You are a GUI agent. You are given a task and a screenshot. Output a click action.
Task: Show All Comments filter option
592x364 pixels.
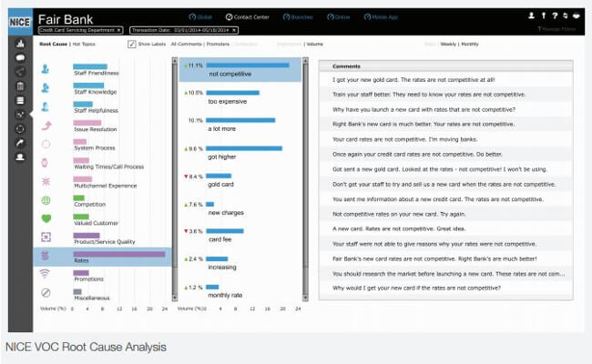click(x=186, y=44)
